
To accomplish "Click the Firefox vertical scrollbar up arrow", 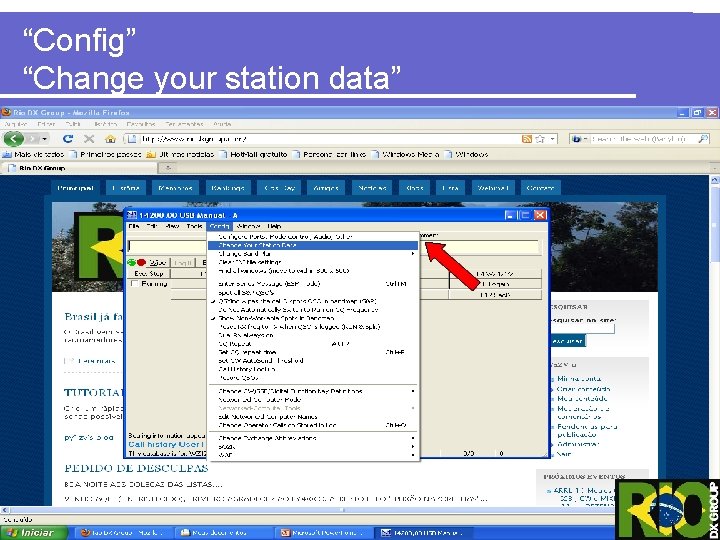I will 714,180.
